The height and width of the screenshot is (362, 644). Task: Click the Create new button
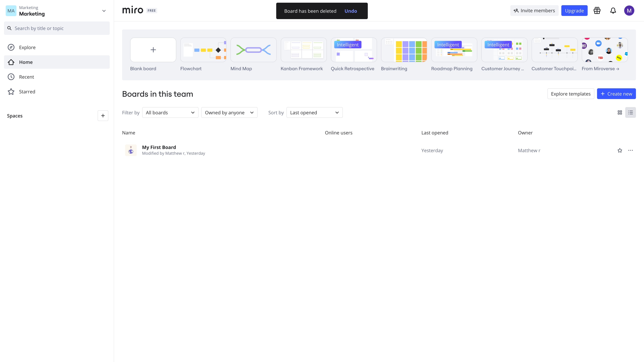tap(616, 94)
